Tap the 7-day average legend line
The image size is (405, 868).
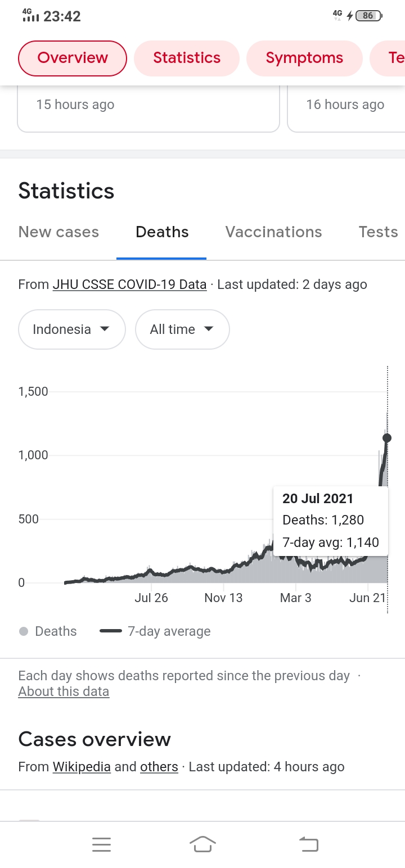(x=111, y=631)
